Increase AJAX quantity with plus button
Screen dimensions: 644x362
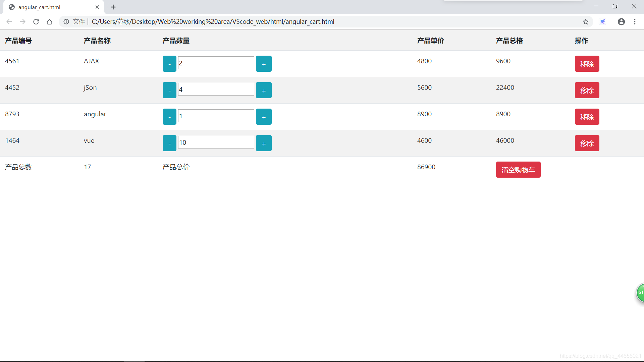264,64
